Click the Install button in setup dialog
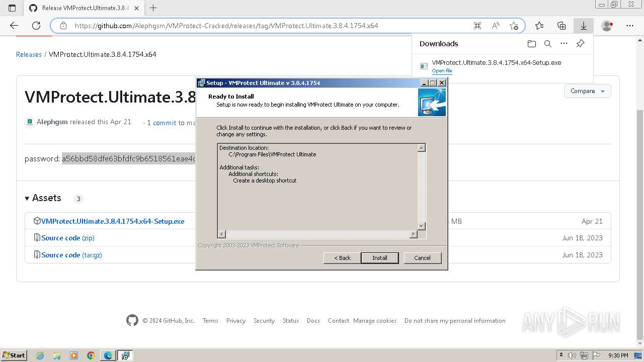The height and width of the screenshot is (362, 644). [380, 258]
